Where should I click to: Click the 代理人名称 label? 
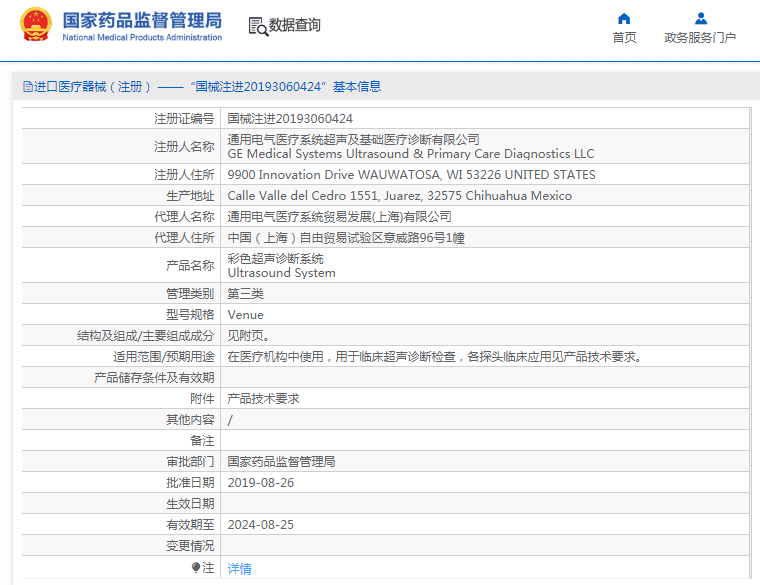[x=184, y=217]
